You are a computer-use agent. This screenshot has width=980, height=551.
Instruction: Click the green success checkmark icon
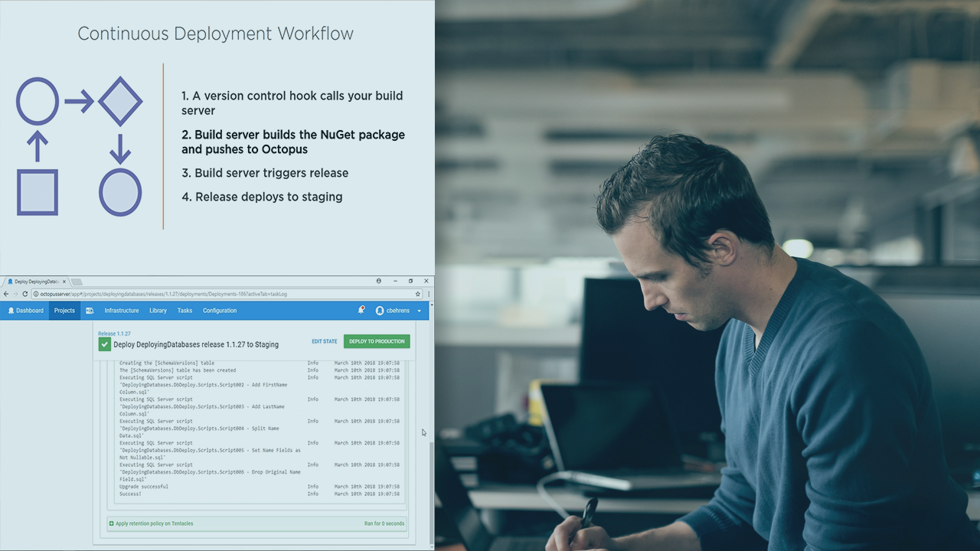105,344
